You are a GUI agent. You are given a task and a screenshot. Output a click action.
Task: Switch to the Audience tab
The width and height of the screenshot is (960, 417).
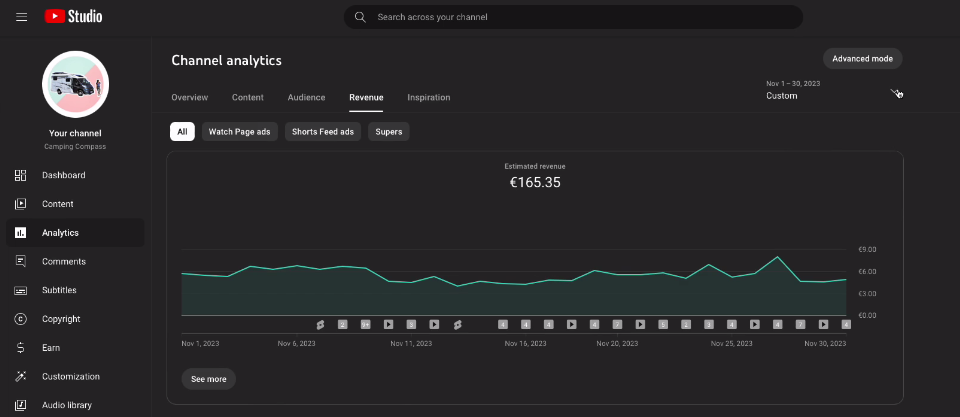(x=307, y=97)
